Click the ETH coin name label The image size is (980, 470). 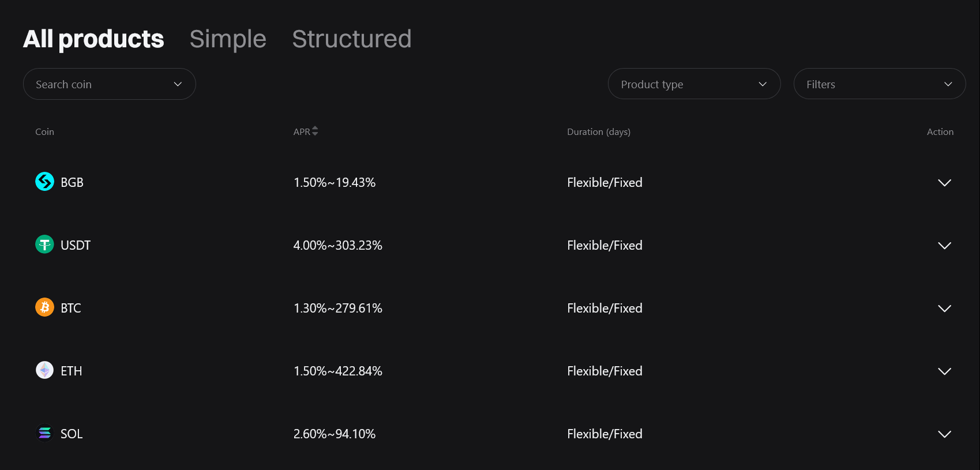click(x=72, y=371)
